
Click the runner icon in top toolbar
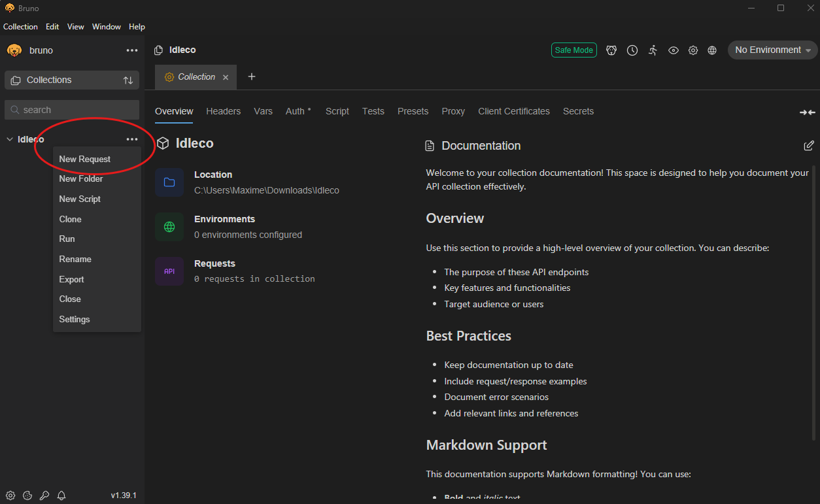pyautogui.click(x=653, y=50)
